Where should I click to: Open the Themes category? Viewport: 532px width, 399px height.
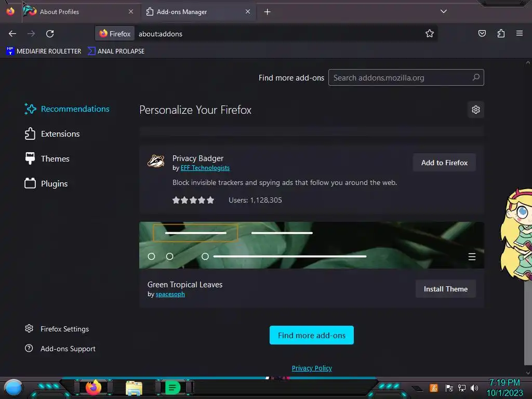pos(47,159)
